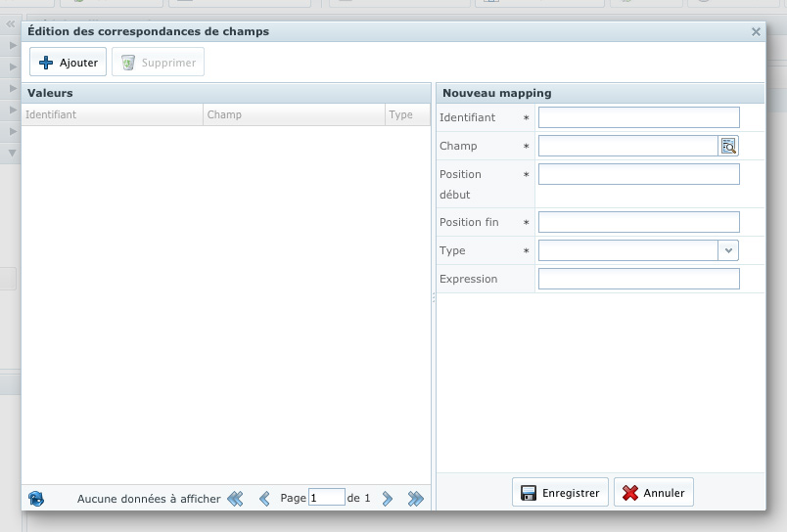
Task: Go to the previous page of results
Action: 264,499
